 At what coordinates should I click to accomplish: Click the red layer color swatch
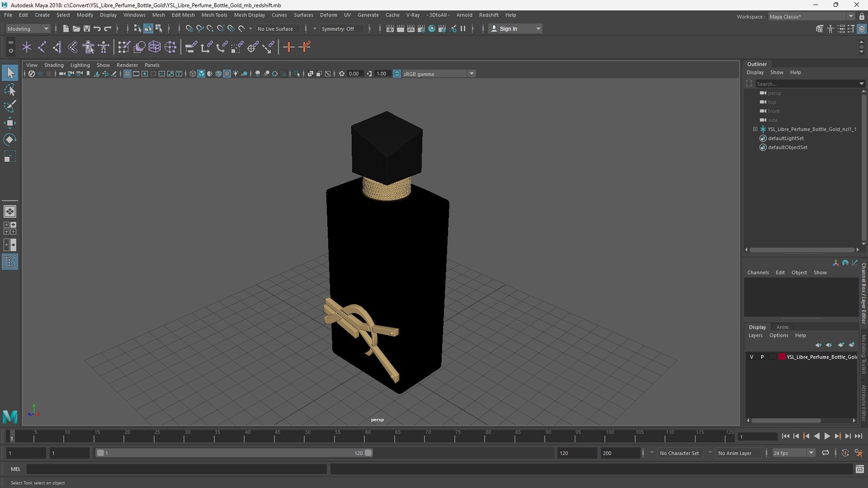tap(782, 357)
